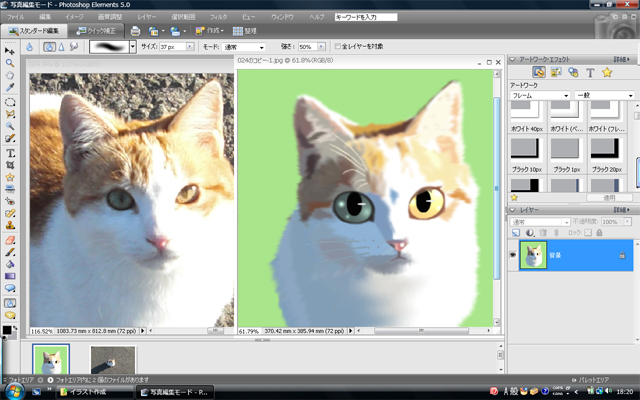Screen dimensions: 640x400
Task: Select the green cat thumbnail in photo bin
Action: coord(51,359)
